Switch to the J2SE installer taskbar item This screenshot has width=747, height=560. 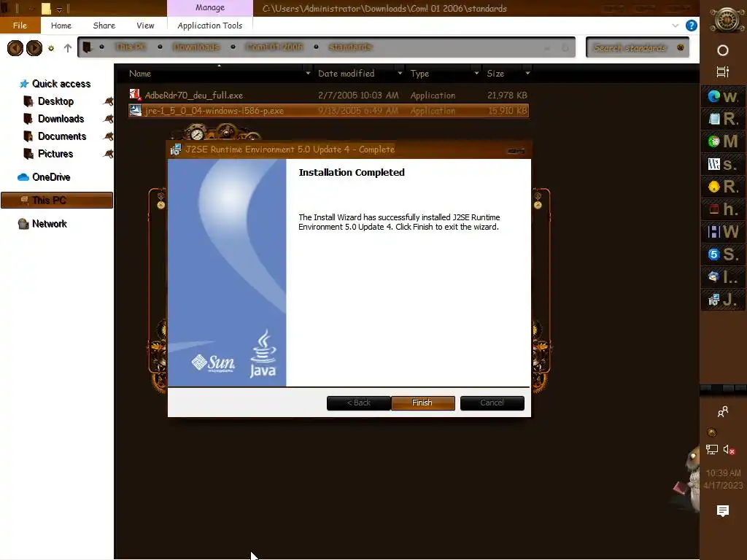[x=723, y=300]
